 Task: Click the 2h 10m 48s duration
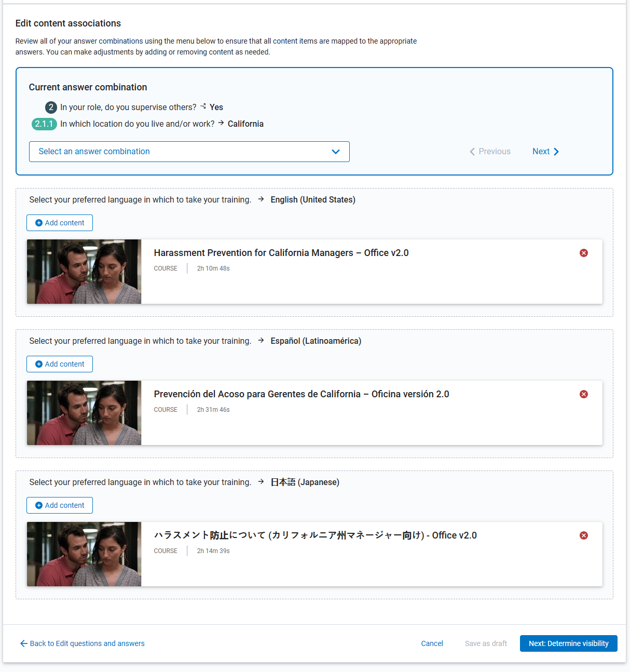coord(213,268)
